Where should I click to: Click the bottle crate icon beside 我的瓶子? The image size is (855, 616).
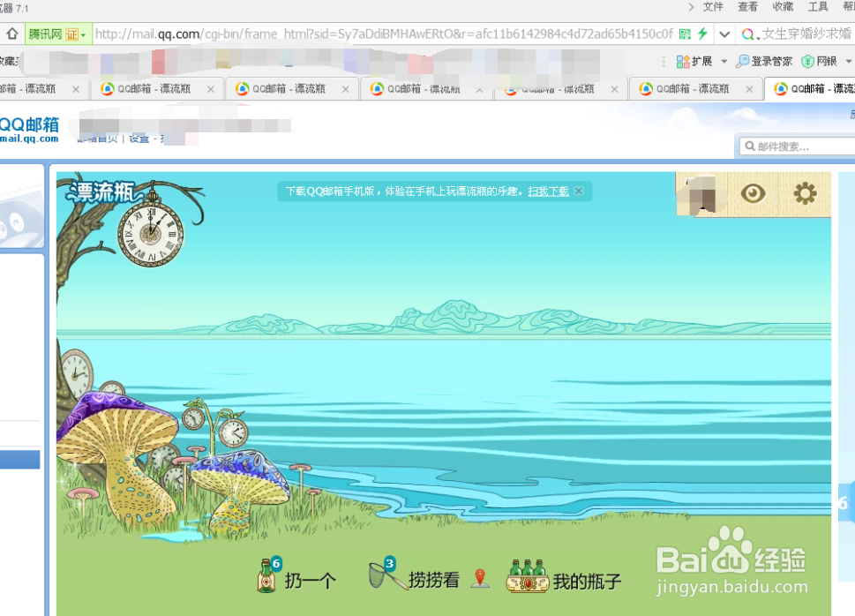click(528, 576)
